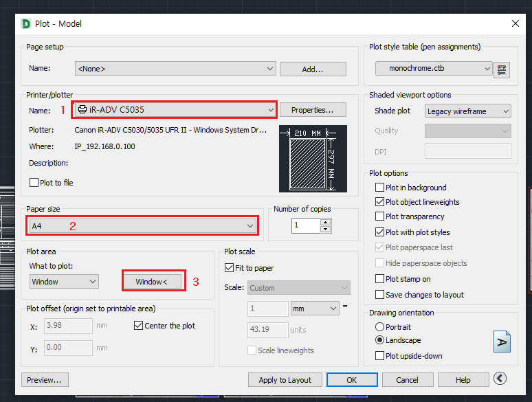Open the Quality dropdown
Image resolution: width=532 pixels, height=402 pixels.
click(x=468, y=131)
